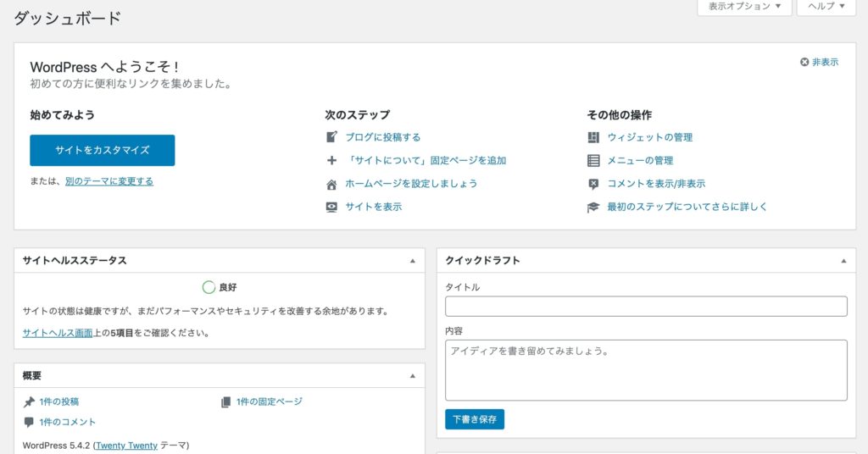Image resolution: width=868 pixels, height=454 pixels.
Task: Click the screen icon beside サイトを表示
Action: [331, 207]
